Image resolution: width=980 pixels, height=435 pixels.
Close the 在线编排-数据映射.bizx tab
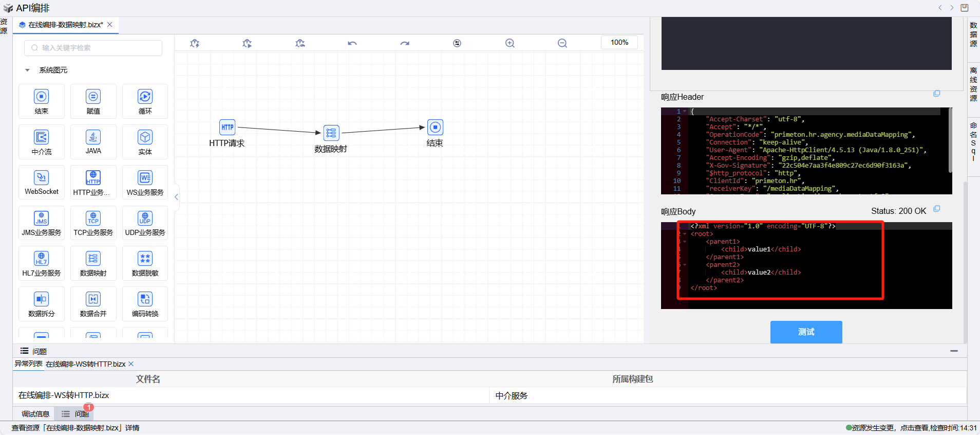tap(110, 25)
